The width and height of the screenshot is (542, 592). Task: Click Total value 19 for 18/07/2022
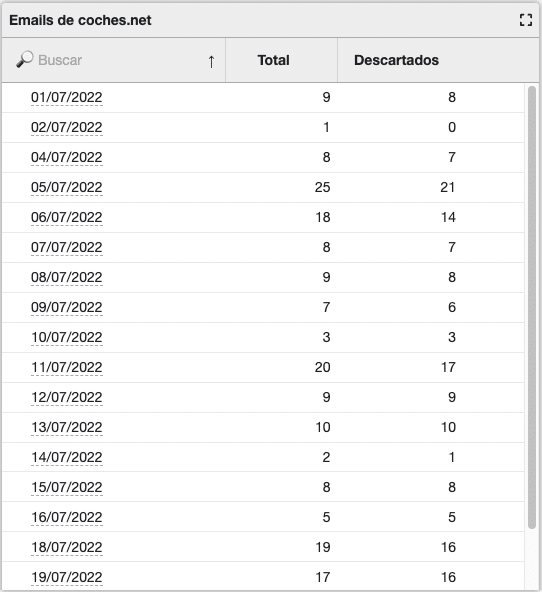pyautogui.click(x=323, y=547)
